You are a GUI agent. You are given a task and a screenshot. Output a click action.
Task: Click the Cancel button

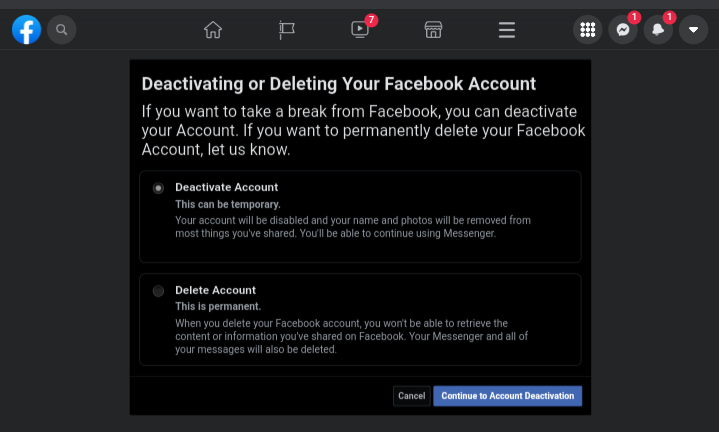click(x=411, y=396)
